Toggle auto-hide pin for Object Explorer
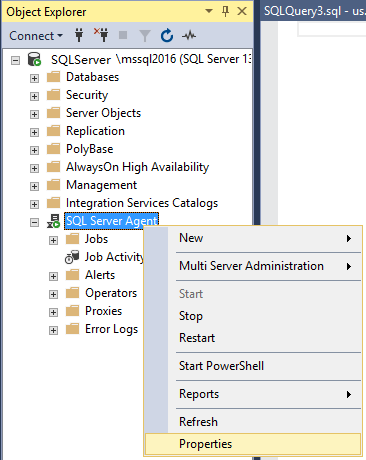Viewport: 366px width, 460px height. coord(225,11)
